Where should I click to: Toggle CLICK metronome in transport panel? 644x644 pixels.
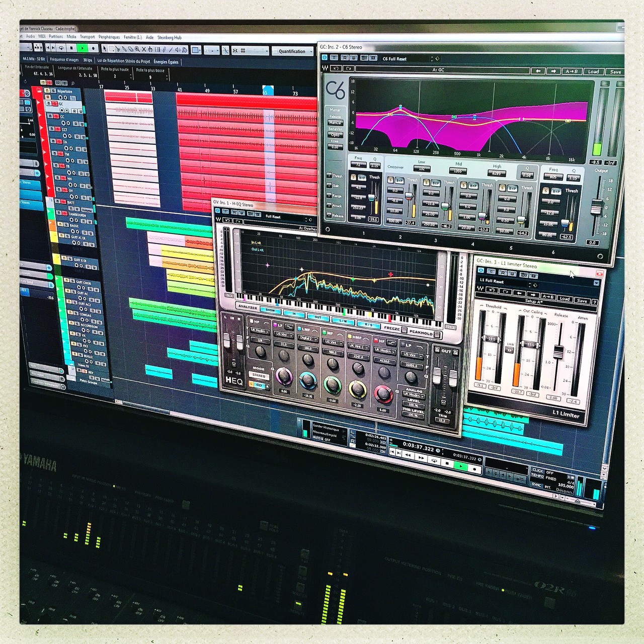point(538,470)
